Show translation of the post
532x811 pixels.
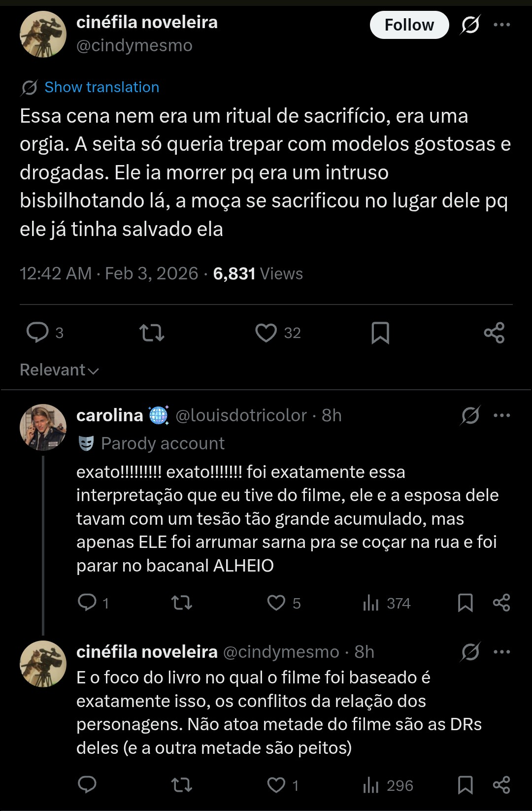[x=101, y=87]
